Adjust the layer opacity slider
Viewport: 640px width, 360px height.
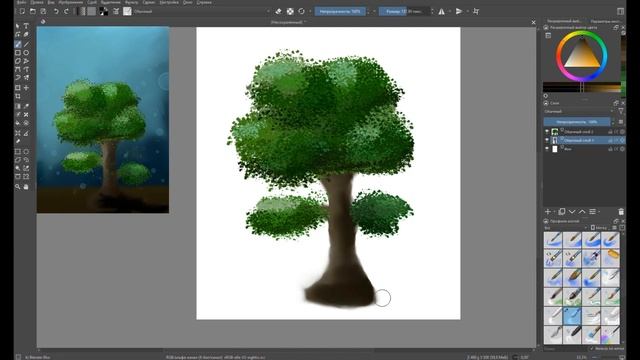pos(577,122)
